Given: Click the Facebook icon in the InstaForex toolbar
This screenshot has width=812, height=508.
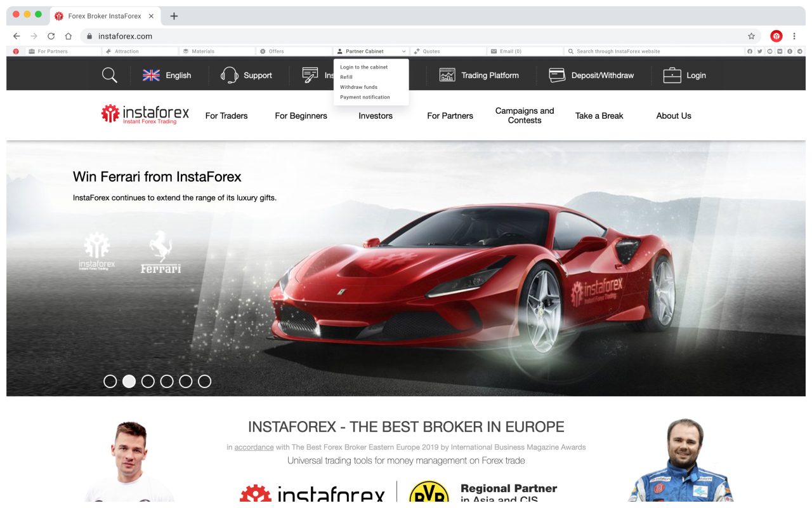Looking at the screenshot, I should tap(750, 51).
